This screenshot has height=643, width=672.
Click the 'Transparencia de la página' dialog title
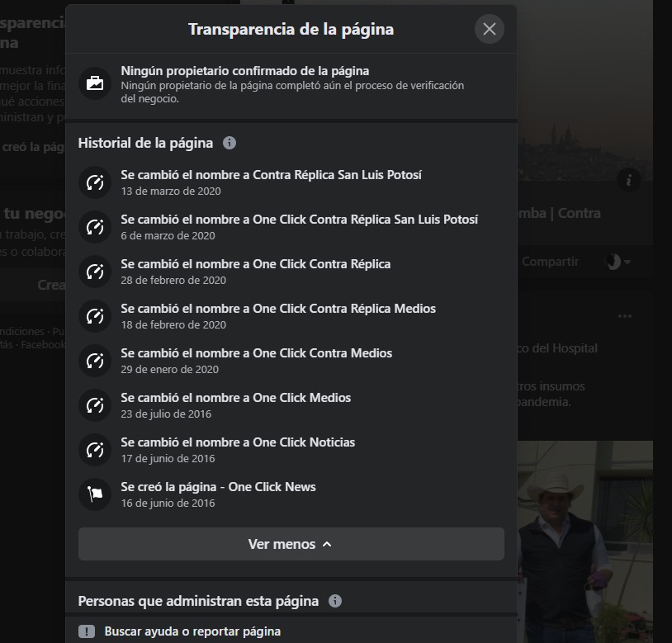(x=291, y=29)
